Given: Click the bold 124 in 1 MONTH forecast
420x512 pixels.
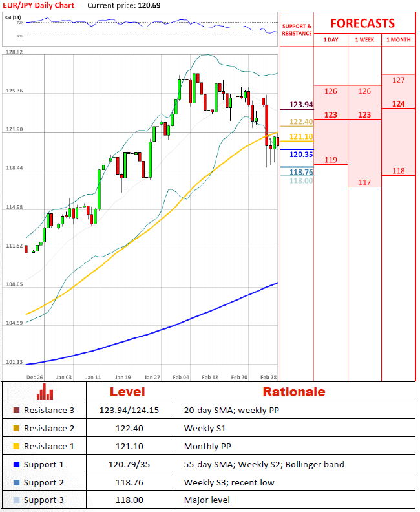Looking at the screenshot, I should 399,104.
